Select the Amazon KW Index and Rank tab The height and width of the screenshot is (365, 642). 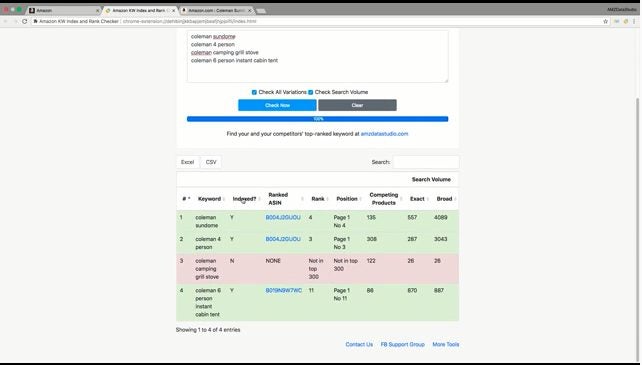click(139, 10)
